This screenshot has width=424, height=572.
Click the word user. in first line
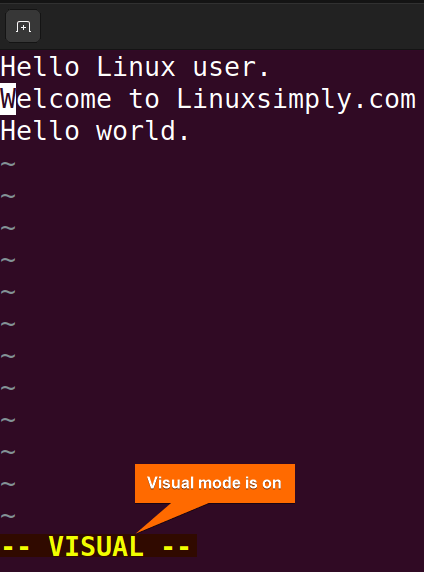231,67
